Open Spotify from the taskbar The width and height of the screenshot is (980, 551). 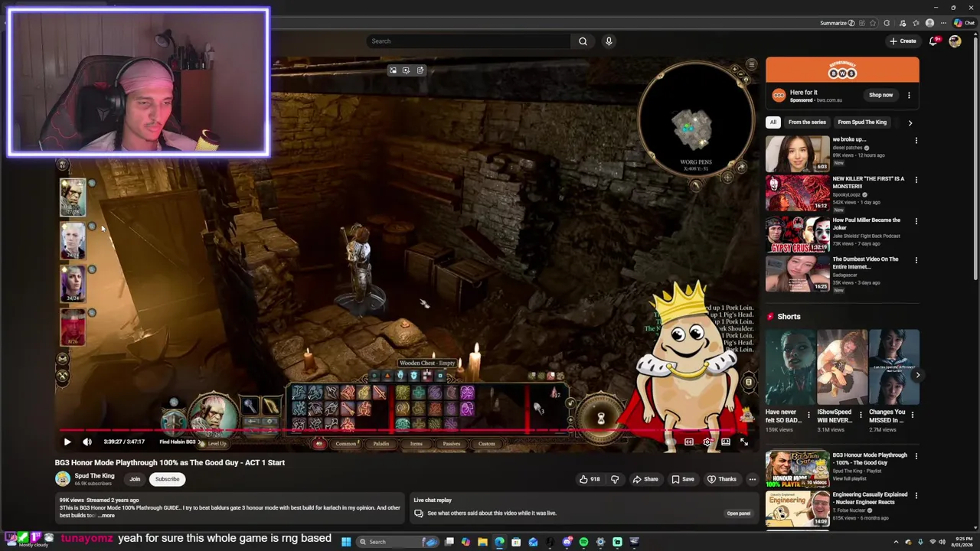tap(583, 542)
